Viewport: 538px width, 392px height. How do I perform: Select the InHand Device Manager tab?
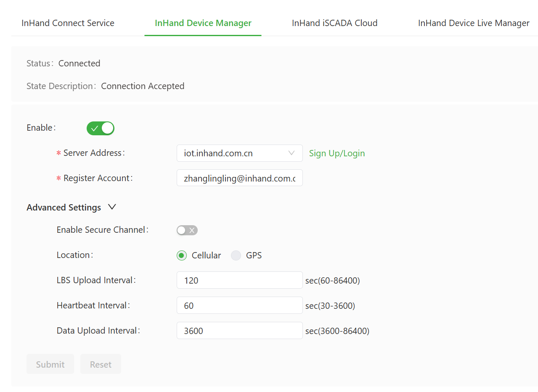coord(203,23)
